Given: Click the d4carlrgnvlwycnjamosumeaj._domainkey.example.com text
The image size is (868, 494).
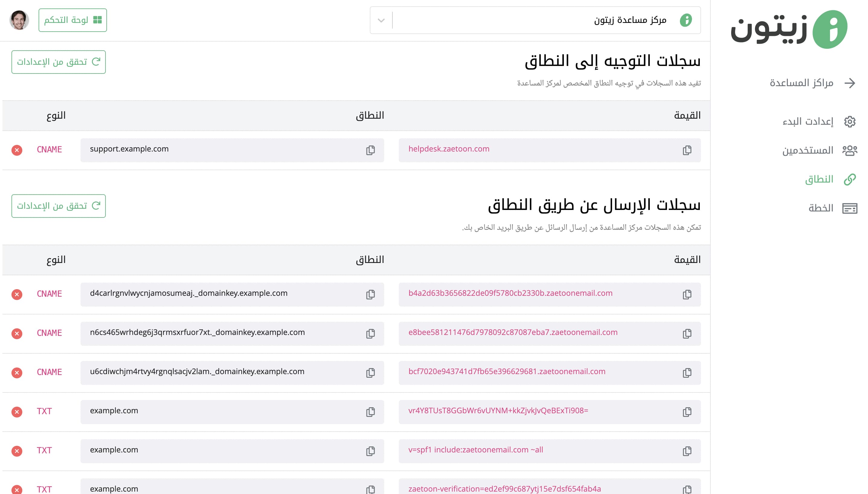Looking at the screenshot, I should (x=188, y=293).
